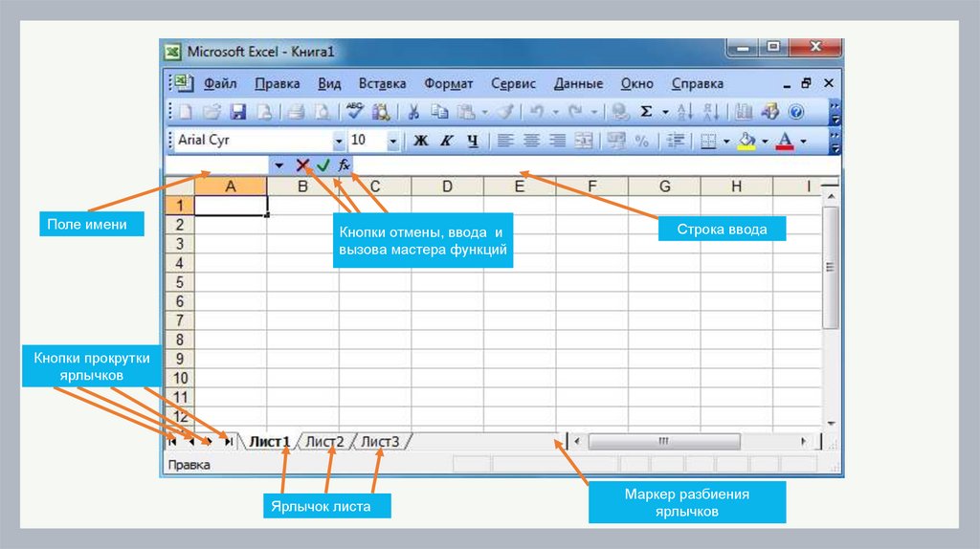Cut selection with the scissors icon

tap(413, 112)
